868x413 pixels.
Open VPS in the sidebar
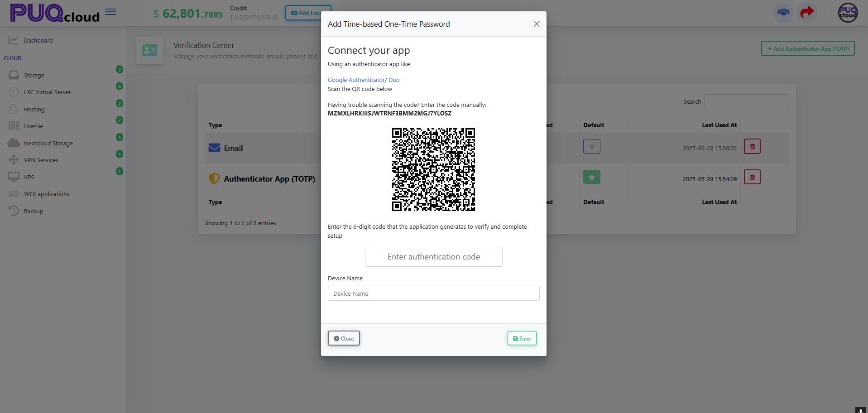(29, 178)
